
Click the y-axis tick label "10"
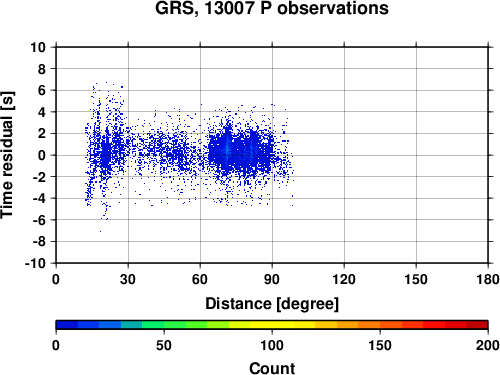point(38,47)
